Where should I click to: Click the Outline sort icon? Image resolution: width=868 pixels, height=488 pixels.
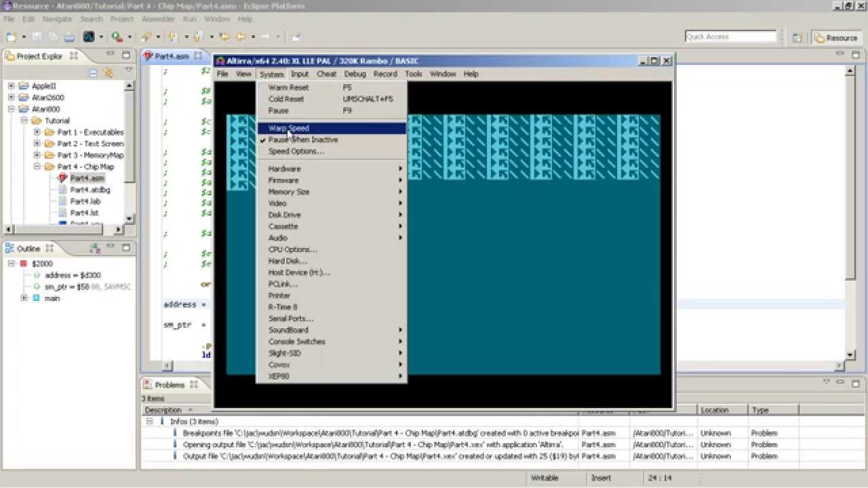[95, 249]
